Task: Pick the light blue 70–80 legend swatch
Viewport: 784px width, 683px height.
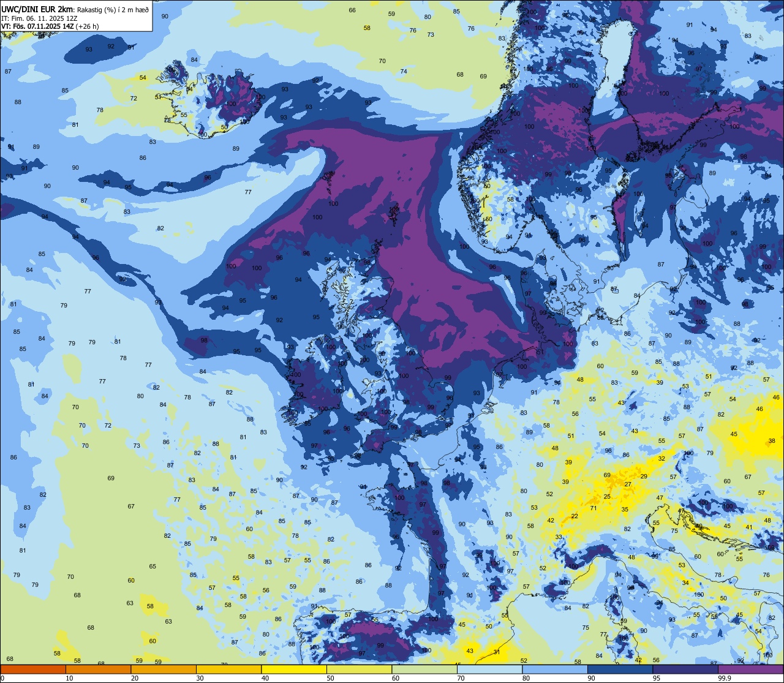Action: click(x=489, y=669)
